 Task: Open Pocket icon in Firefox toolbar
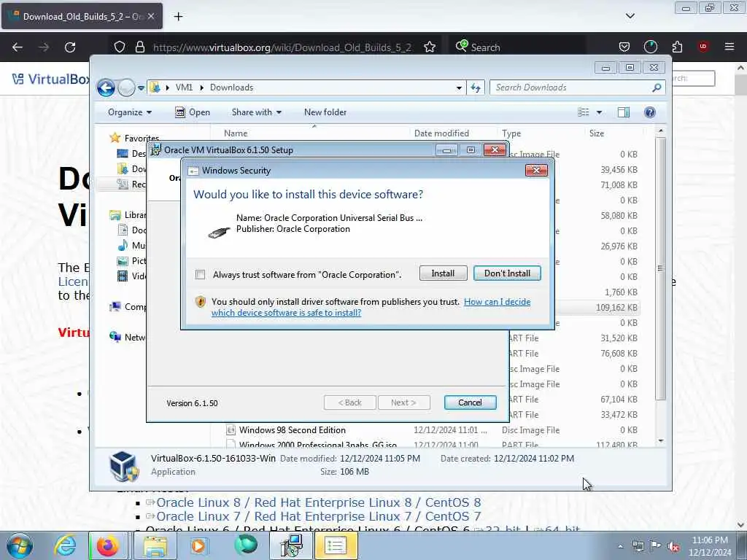[x=624, y=47]
